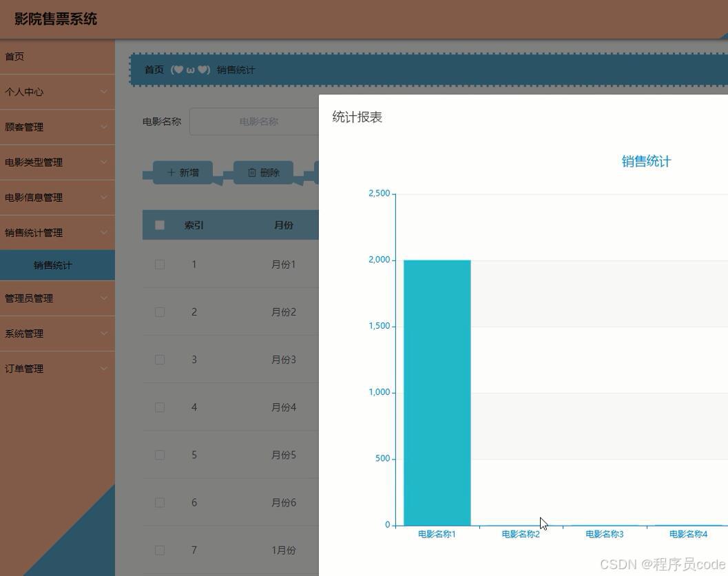Screen dimensions: 728x576
Task: Click the 电影名称3 axis label
Action: (x=605, y=534)
